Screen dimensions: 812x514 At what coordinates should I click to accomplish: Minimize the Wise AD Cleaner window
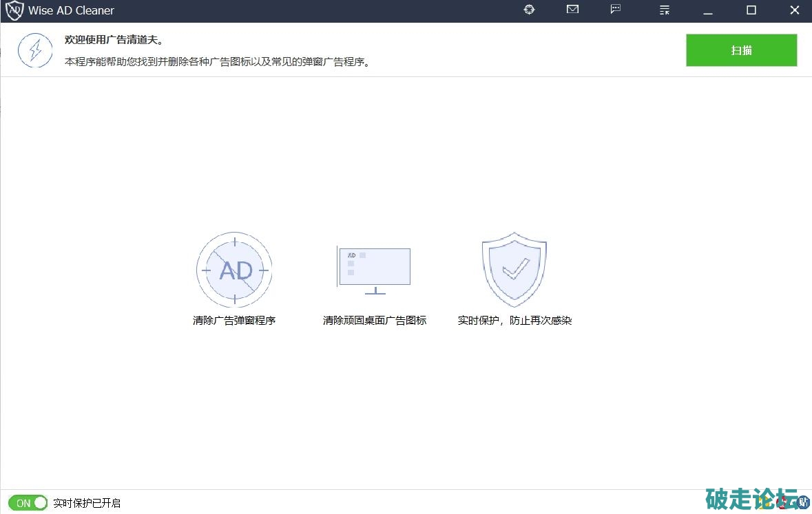point(707,10)
